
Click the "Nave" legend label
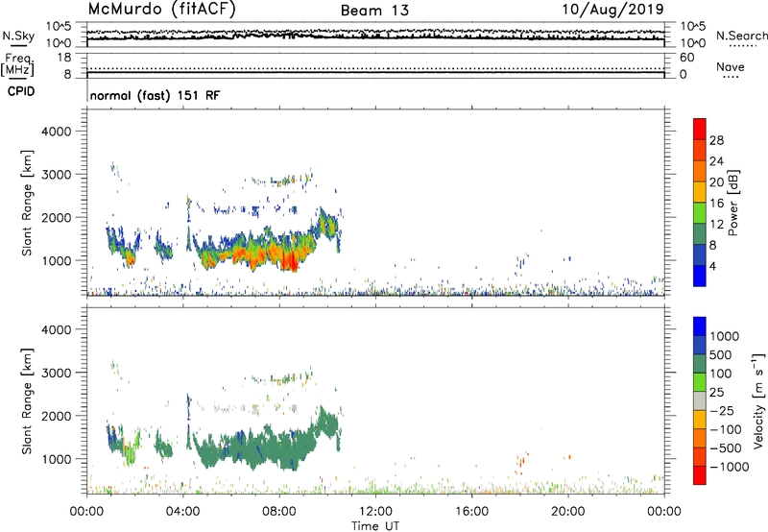731,66
